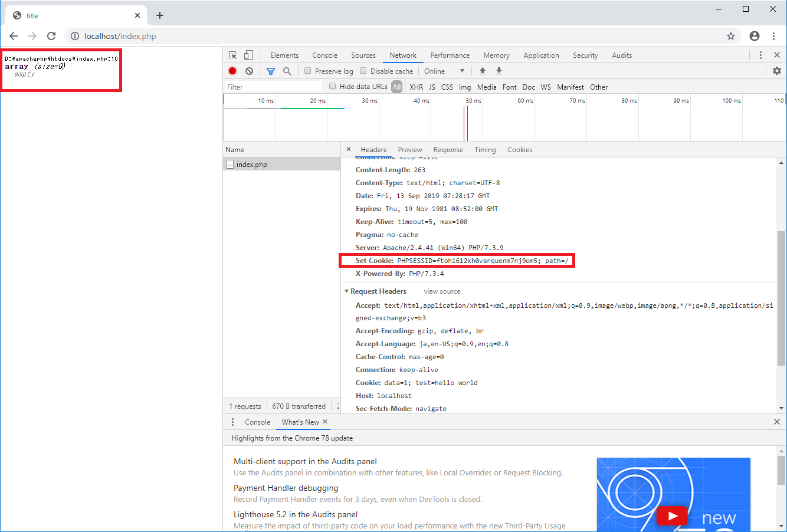Toggle the network filter funnel icon

(271, 71)
